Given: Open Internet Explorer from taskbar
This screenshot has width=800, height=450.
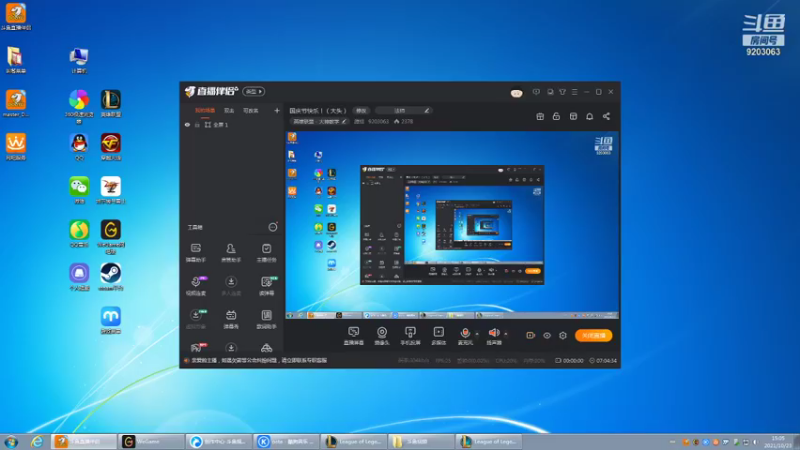Looking at the screenshot, I should coord(36,441).
